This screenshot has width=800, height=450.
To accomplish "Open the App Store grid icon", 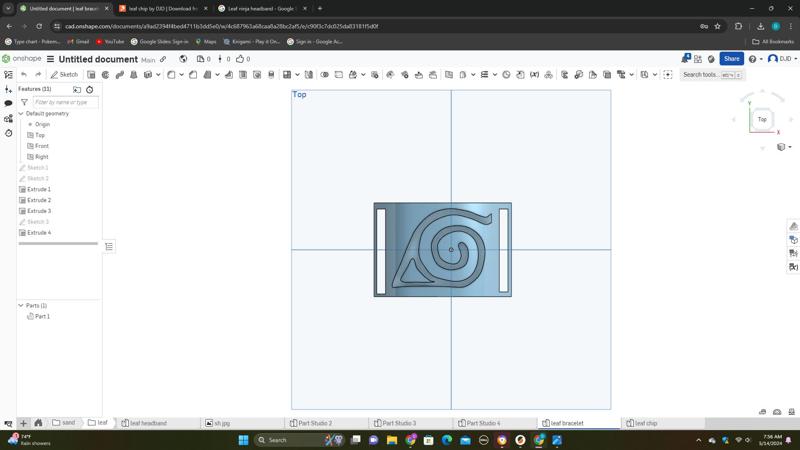I will point(697,59).
